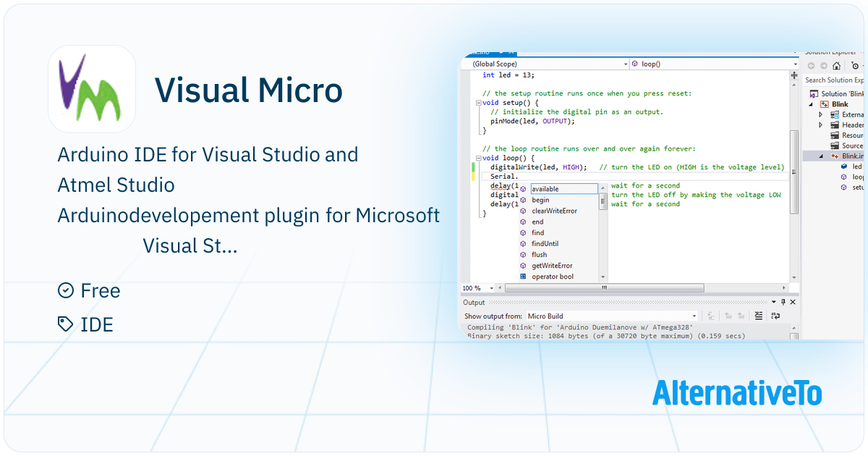Click the editor vertical scrollbar thumb
868x456 pixels.
[x=794, y=171]
